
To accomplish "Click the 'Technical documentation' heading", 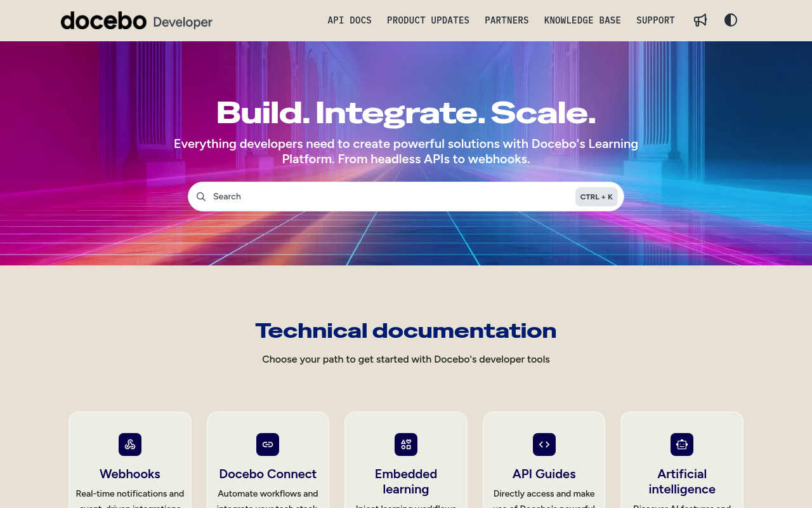I will point(406,331).
